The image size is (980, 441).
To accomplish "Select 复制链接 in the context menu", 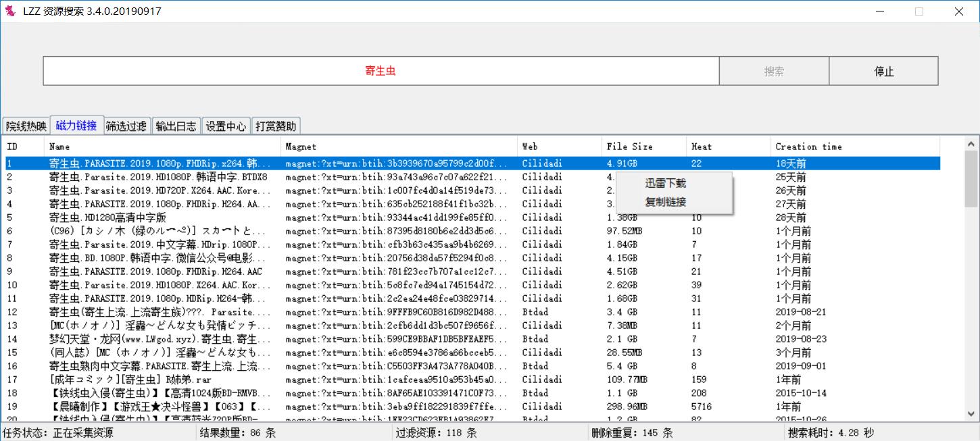I will coord(664,203).
